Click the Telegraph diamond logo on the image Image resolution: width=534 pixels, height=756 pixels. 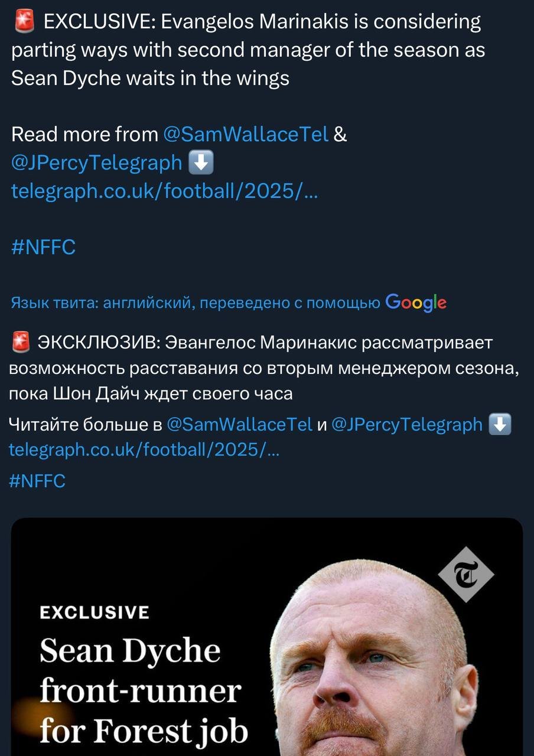coord(466,573)
